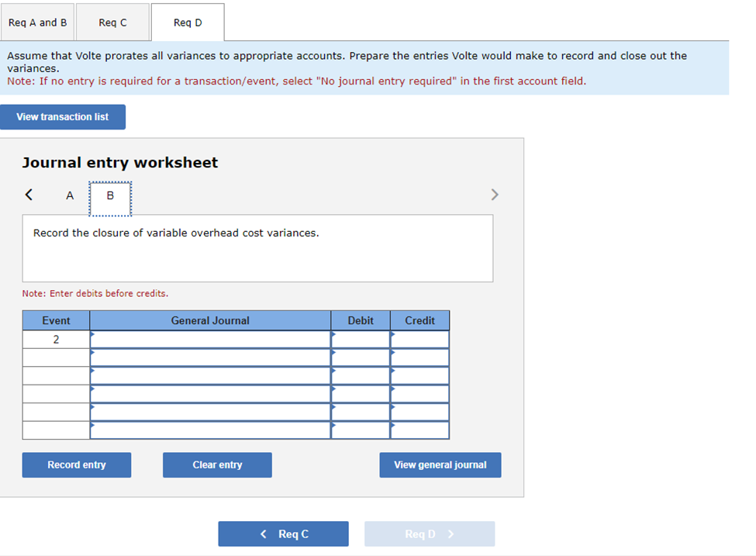
Task: Click Record entry to save the journal entry
Action: 76,464
